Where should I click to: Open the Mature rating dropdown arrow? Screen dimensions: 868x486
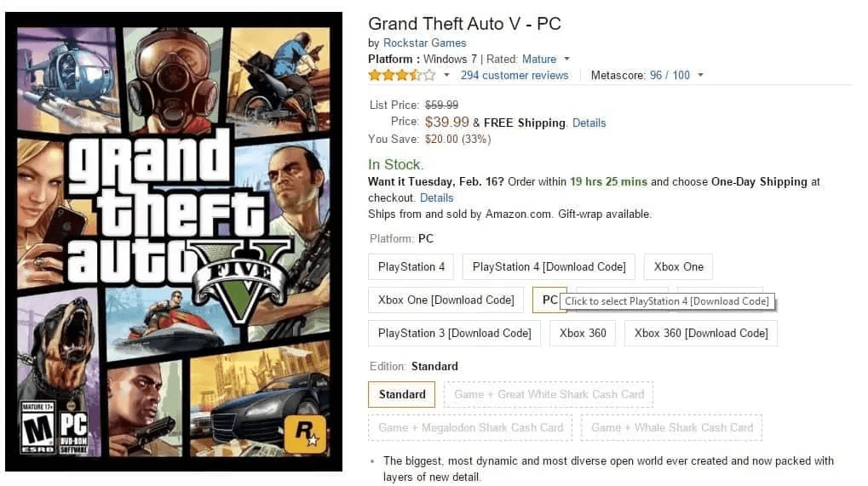pyautogui.click(x=566, y=60)
